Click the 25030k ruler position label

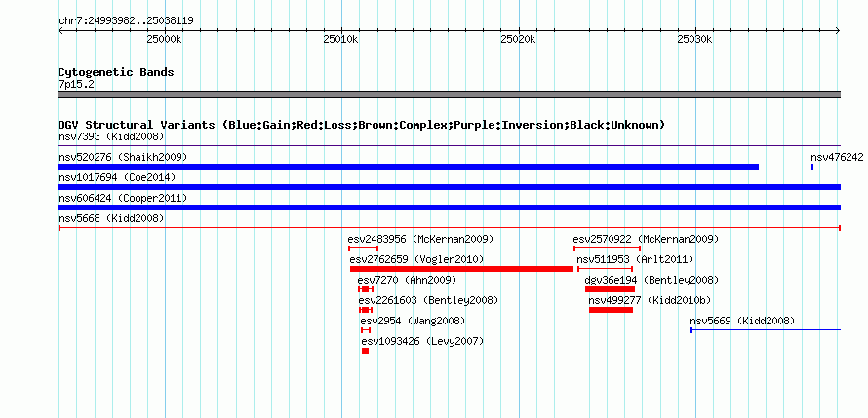point(694,39)
